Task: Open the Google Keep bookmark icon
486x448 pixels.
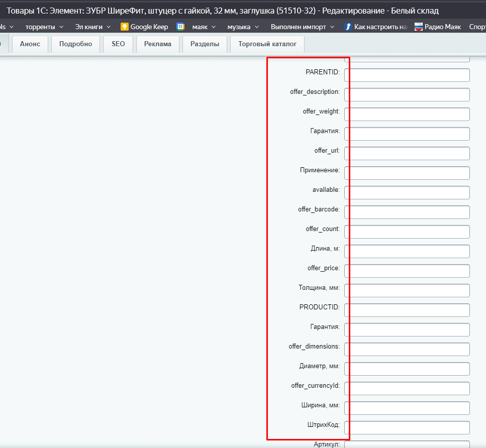Action: tap(124, 27)
